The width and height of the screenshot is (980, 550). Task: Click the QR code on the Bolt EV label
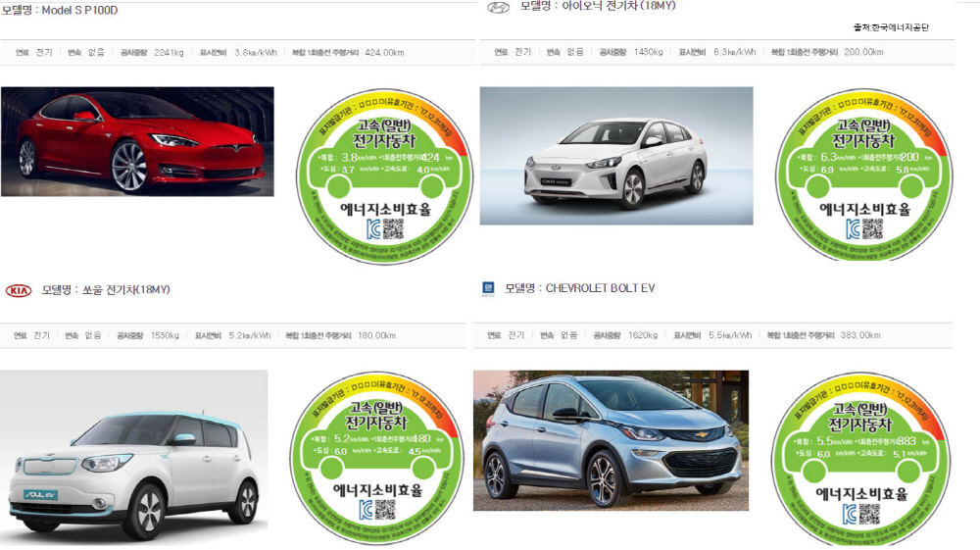(869, 514)
